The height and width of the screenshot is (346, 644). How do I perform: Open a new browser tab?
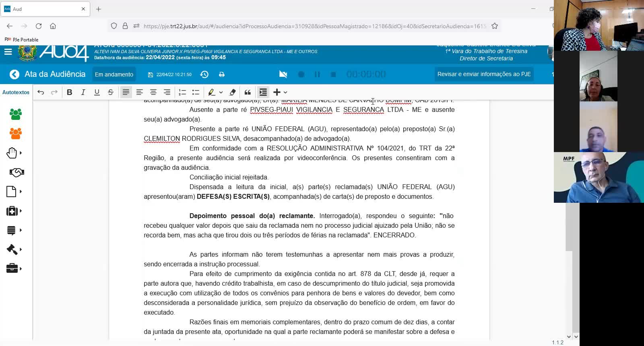click(99, 9)
